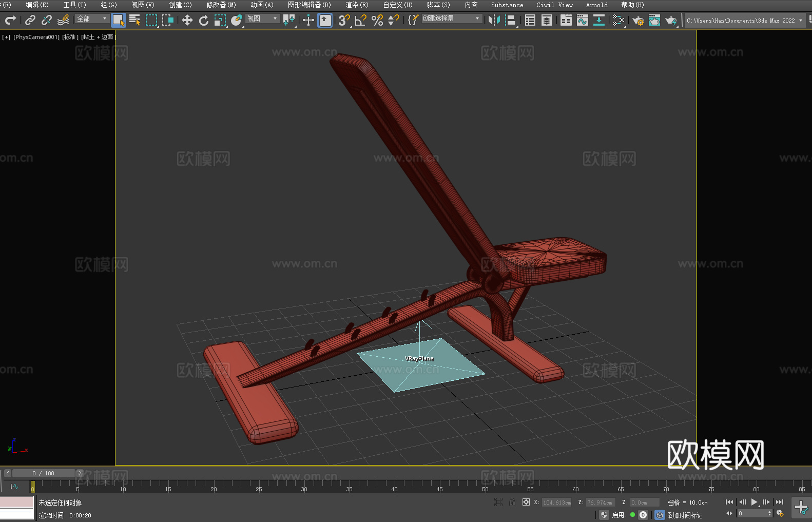Toggle Absolute/Offset transform mode icon
Screen dimensions: 812x522
pos(526,502)
